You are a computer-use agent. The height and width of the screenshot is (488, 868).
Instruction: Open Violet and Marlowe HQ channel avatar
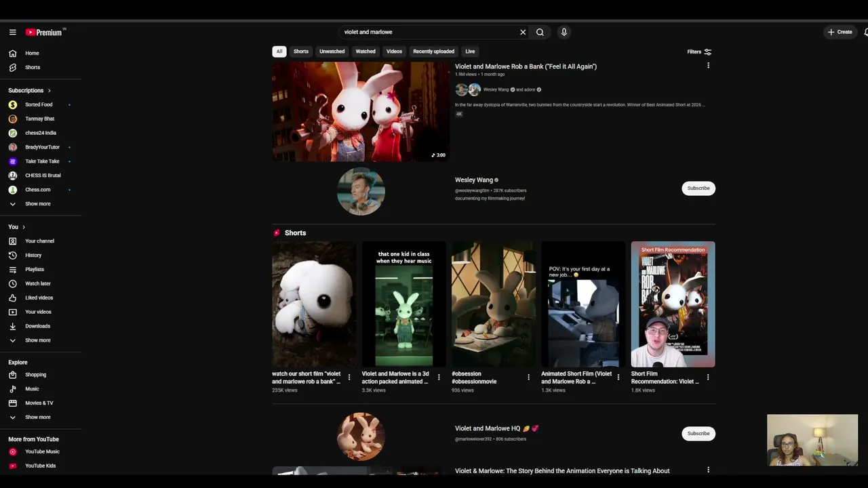361,436
